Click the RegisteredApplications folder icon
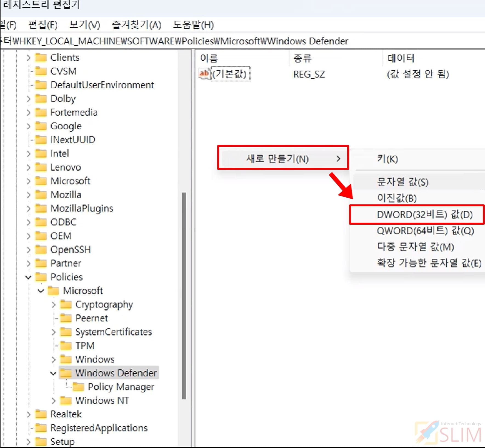This screenshot has height=448, width=485. point(41,428)
